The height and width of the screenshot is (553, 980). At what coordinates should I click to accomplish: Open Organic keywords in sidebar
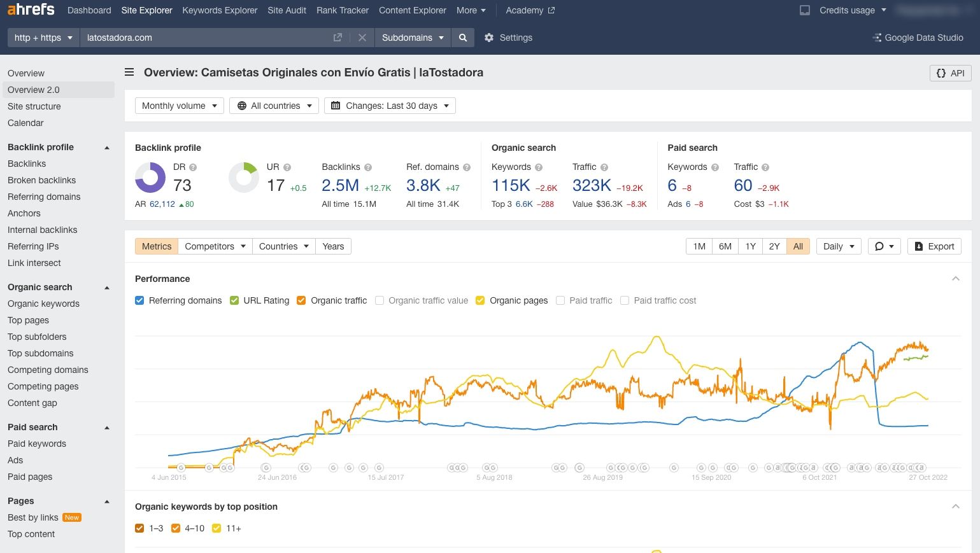click(x=43, y=304)
